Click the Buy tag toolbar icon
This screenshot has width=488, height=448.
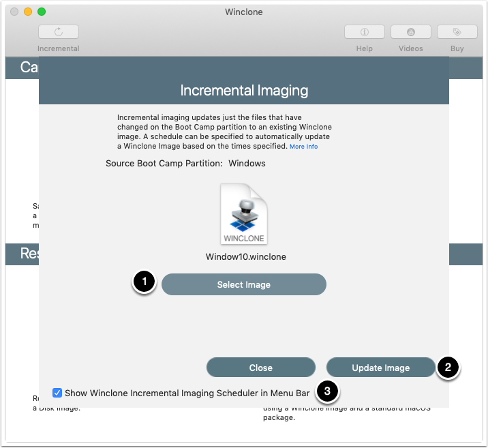click(457, 32)
